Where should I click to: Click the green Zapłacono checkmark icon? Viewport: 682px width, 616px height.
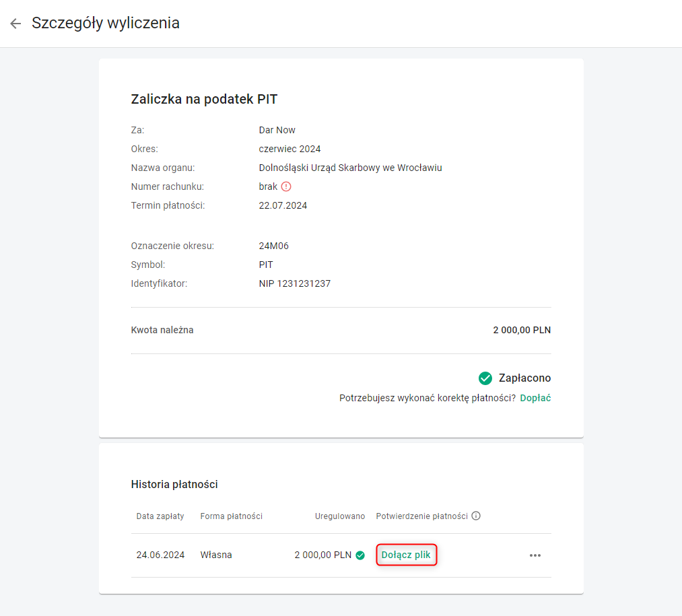pyautogui.click(x=485, y=378)
